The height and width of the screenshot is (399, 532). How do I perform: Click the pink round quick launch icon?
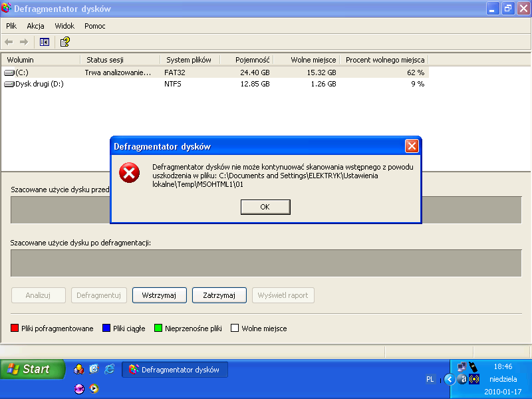pos(79,388)
